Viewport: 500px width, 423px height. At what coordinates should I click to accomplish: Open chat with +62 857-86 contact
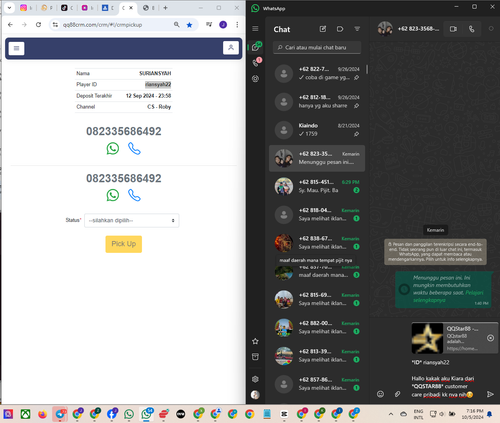coord(317,384)
